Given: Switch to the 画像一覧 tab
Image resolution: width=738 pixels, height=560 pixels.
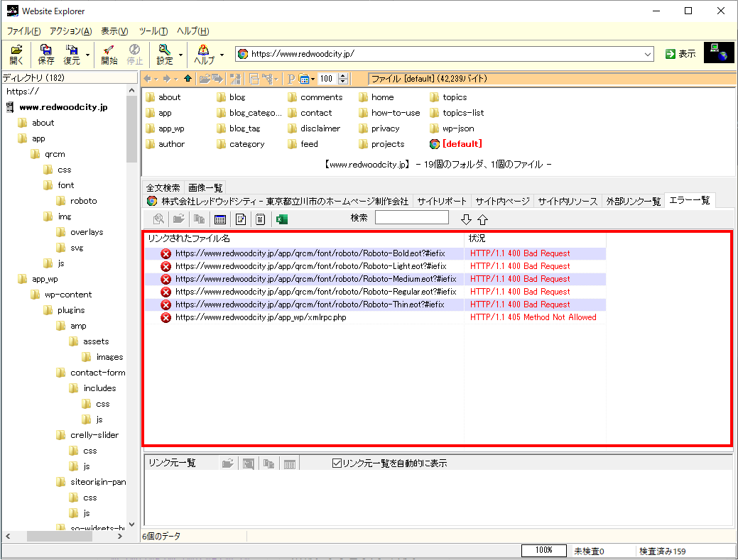Looking at the screenshot, I should 205,187.
